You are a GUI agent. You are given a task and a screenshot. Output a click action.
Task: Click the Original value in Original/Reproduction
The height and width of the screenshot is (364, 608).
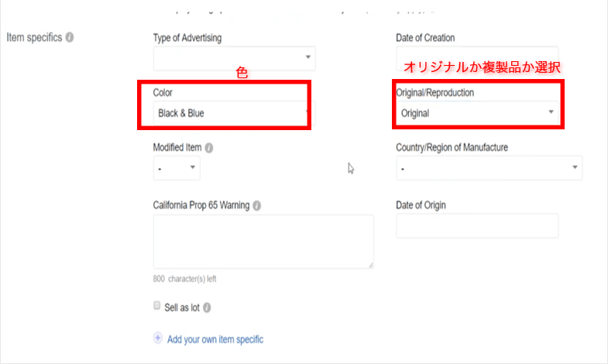(x=415, y=113)
